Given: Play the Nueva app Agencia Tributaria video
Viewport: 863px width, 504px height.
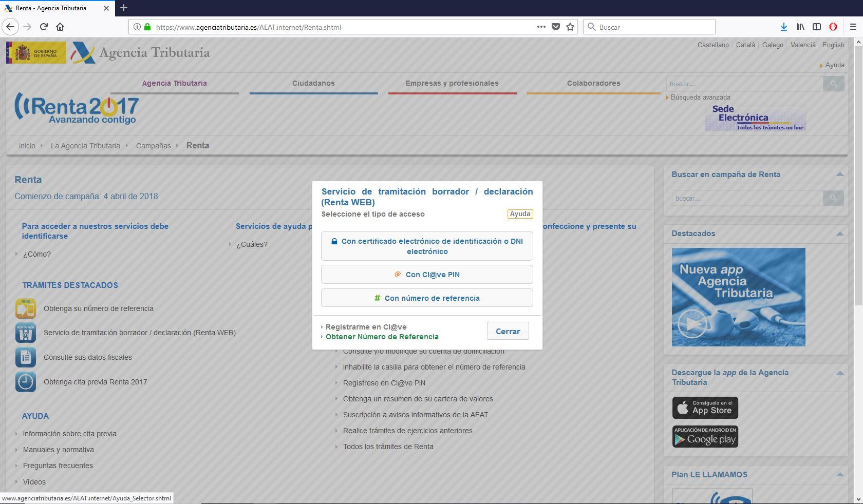Looking at the screenshot, I should [692, 324].
